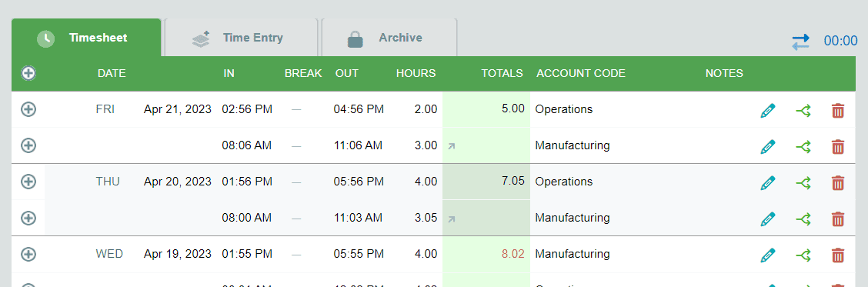The height and width of the screenshot is (287, 868).
Task: Edit the Apr 21 Operations entry pencil
Action: (768, 111)
